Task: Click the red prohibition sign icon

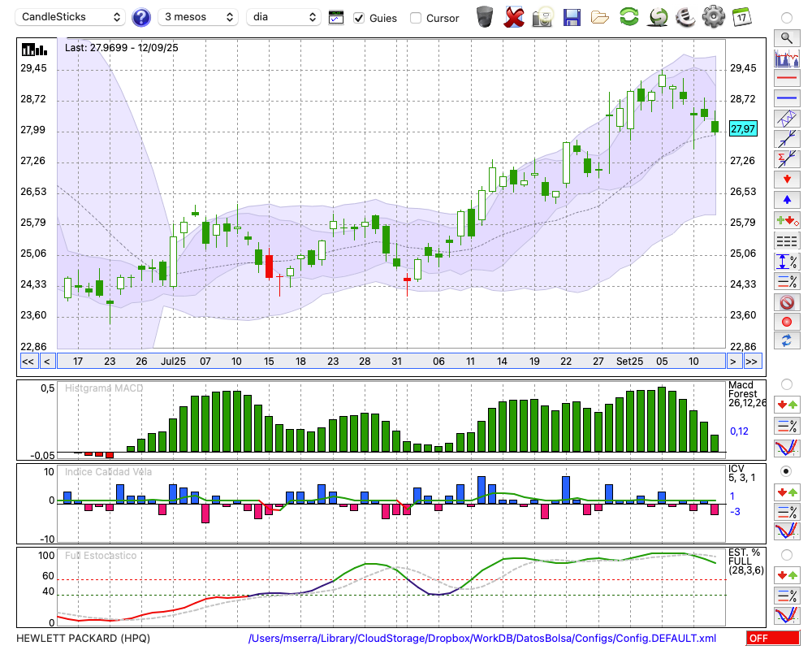Action: (x=787, y=302)
